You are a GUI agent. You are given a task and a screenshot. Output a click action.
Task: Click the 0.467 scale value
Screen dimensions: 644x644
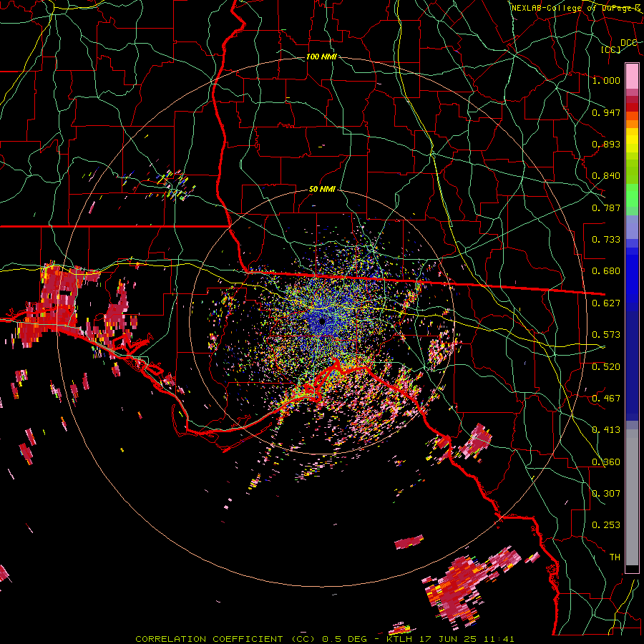click(606, 399)
